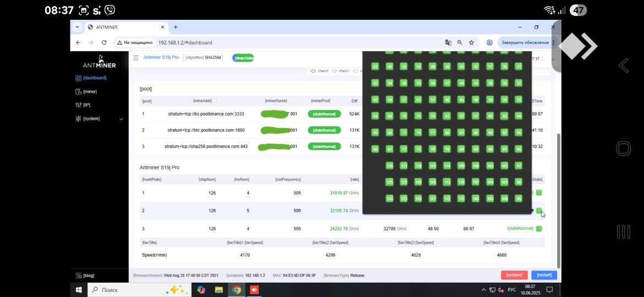Screen dimensions: 644x297
Task: Click pool 3 [stateNormal] badge
Action: [x=324, y=146]
